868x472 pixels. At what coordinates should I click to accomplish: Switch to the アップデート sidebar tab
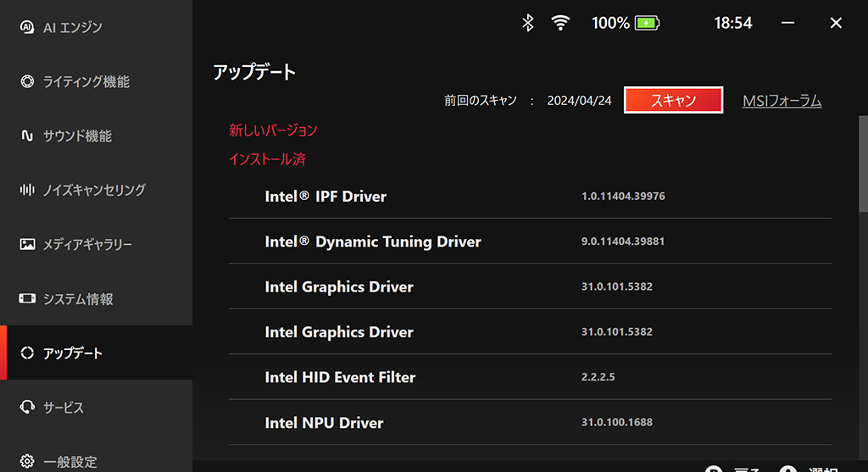(97, 353)
